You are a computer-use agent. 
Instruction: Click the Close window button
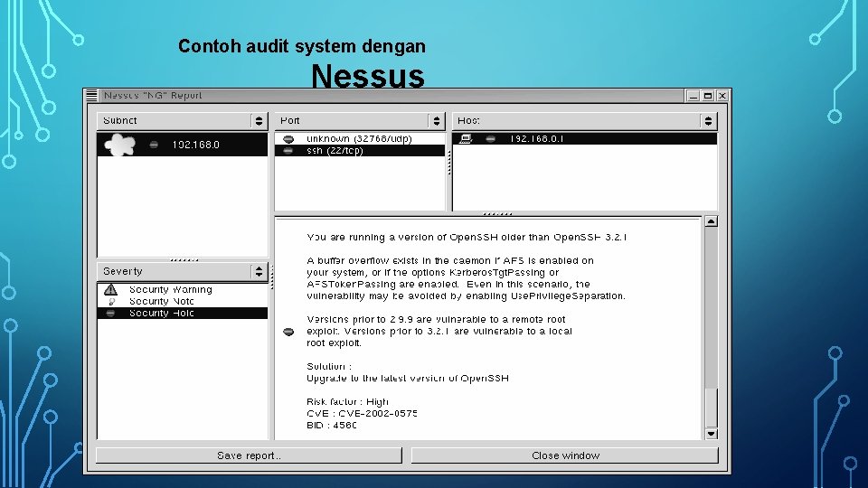tap(564, 455)
